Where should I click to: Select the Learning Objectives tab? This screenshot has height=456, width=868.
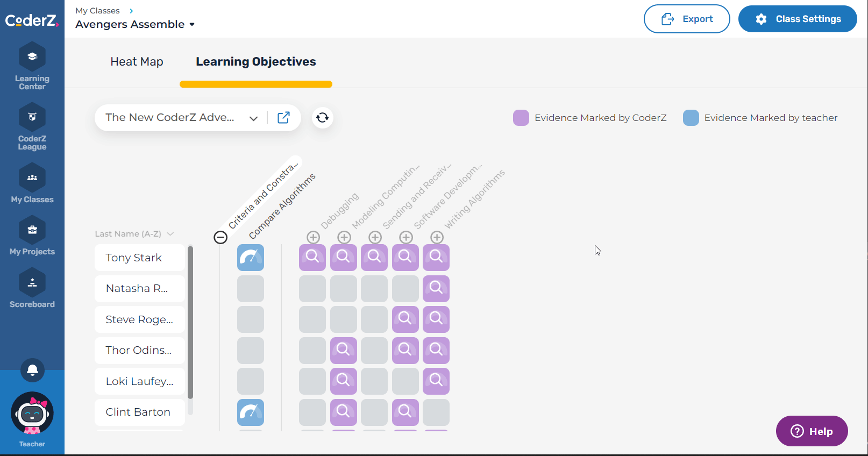coord(256,62)
